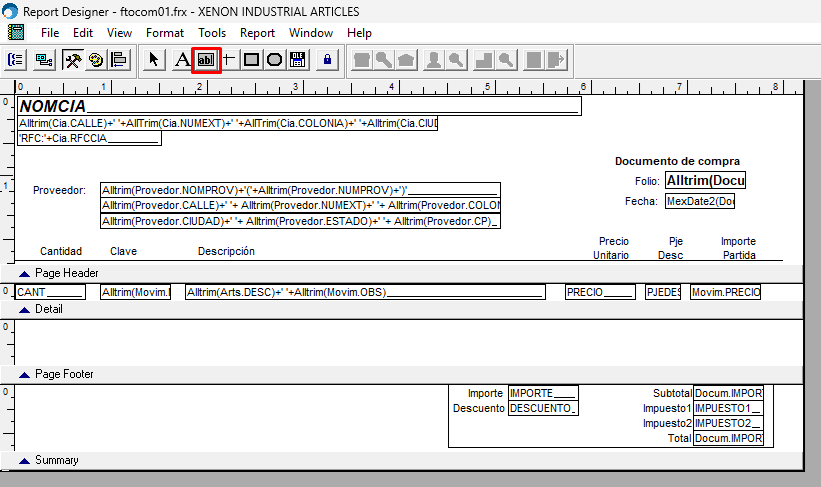Select the 'Precio' header label

614,241
